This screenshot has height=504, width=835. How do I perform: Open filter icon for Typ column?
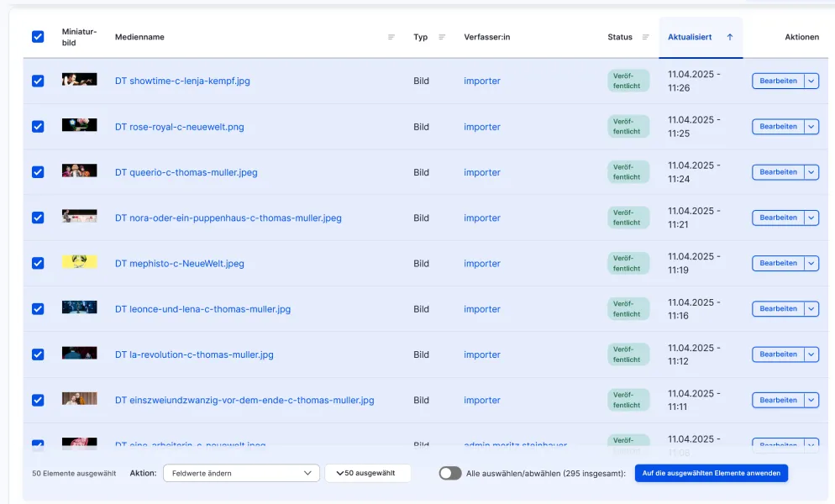pyautogui.click(x=442, y=37)
